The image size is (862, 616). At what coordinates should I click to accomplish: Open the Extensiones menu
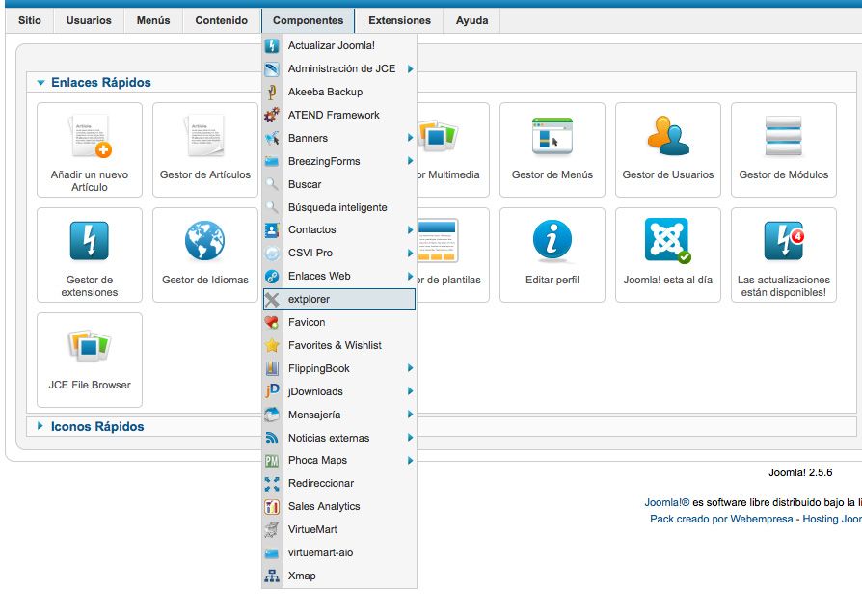(400, 21)
